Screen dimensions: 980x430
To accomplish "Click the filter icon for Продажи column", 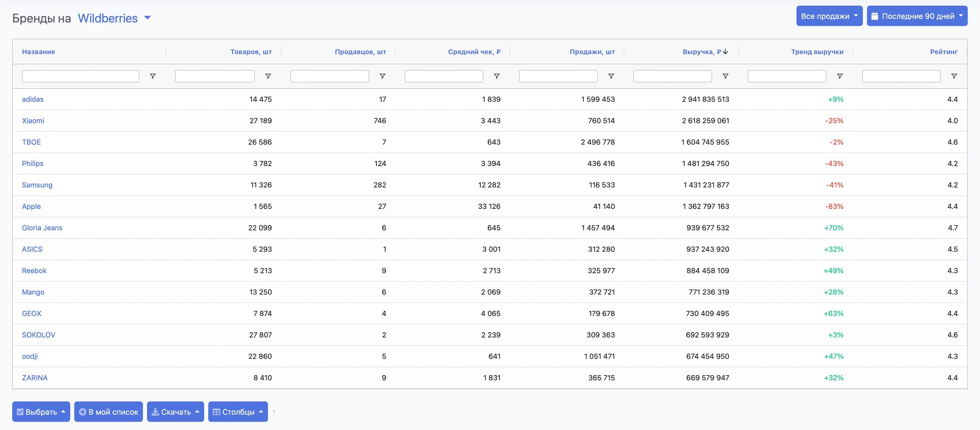I will (611, 76).
